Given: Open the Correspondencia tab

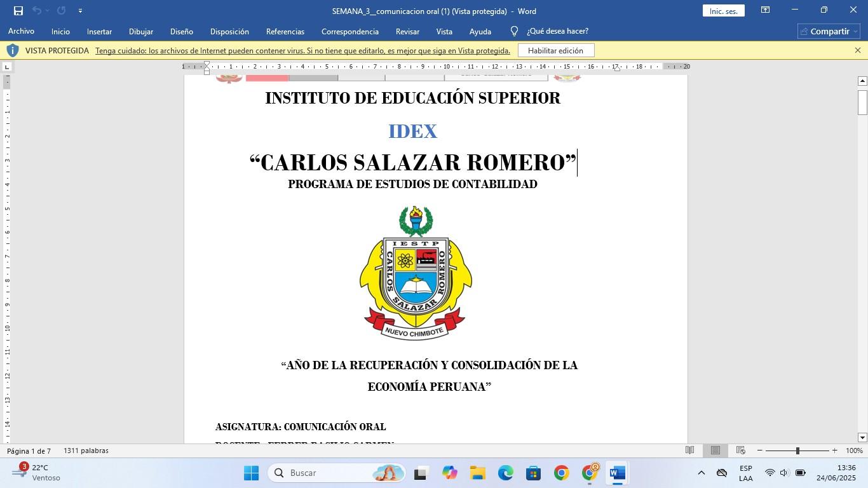Looking at the screenshot, I should (349, 31).
